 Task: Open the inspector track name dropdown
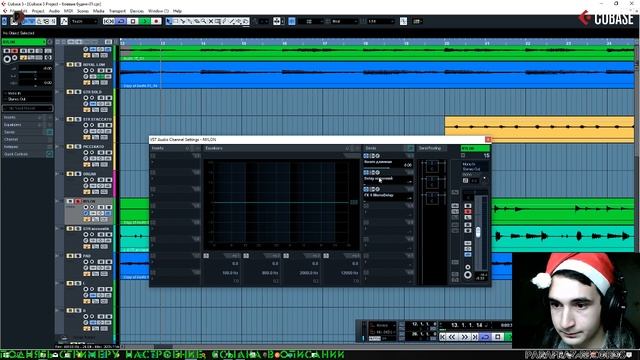tap(24, 42)
